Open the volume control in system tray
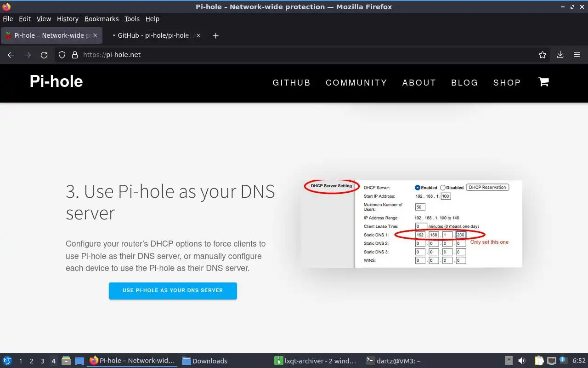 [x=522, y=361]
